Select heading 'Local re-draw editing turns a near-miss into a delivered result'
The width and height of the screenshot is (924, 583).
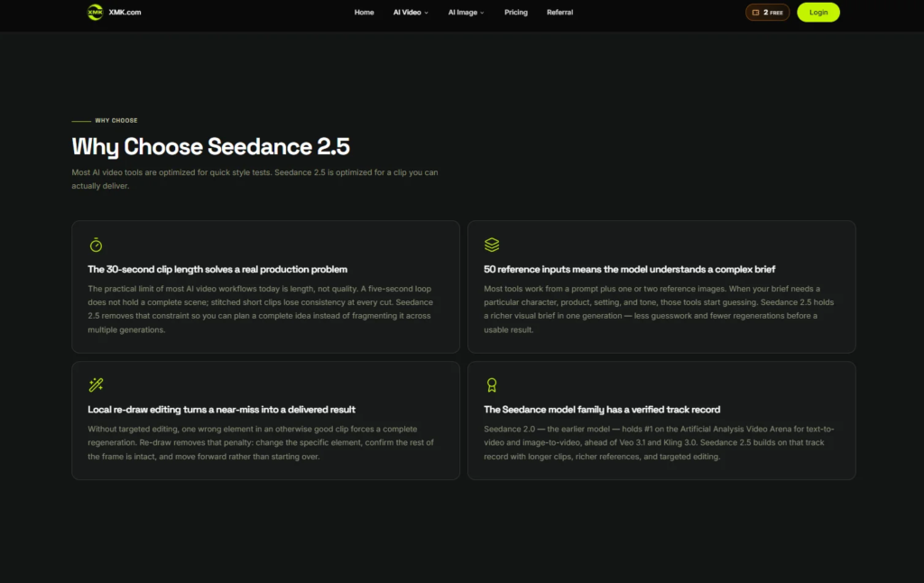pyautogui.click(x=222, y=410)
